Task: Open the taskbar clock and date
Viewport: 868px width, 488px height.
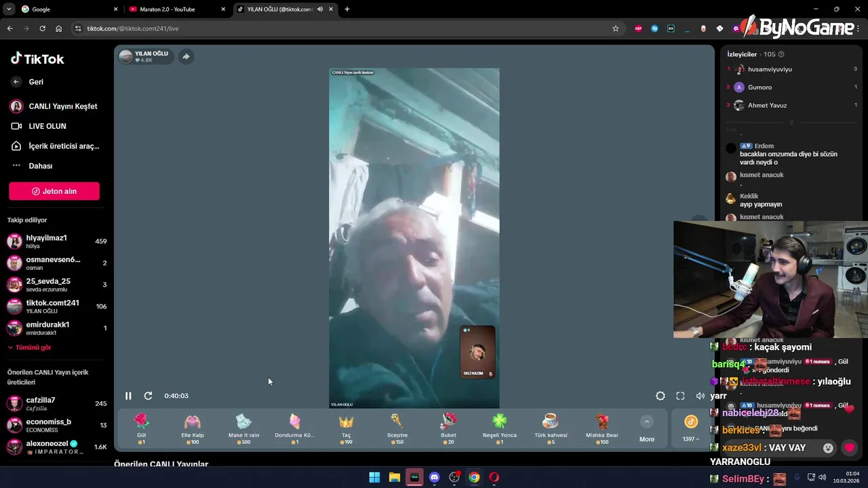Action: (x=847, y=477)
